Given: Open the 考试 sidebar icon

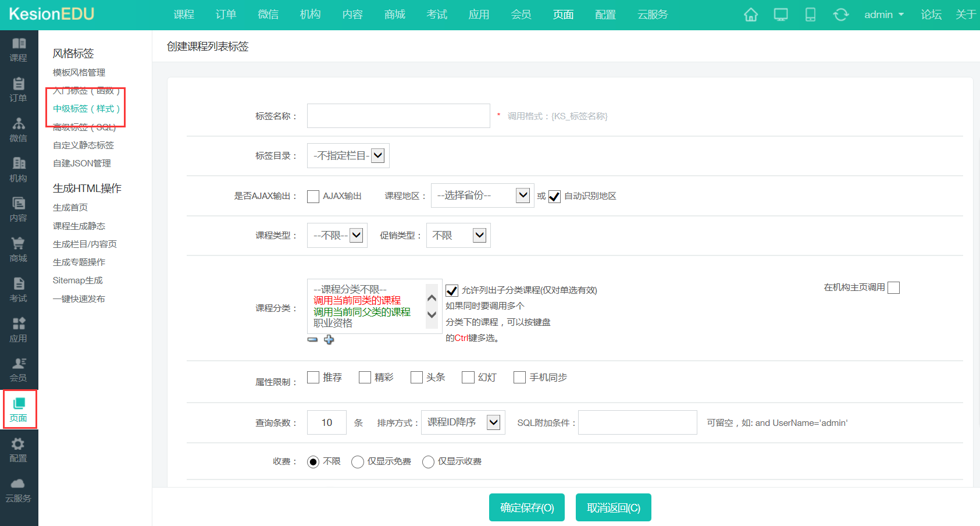Looking at the screenshot, I should [19, 290].
